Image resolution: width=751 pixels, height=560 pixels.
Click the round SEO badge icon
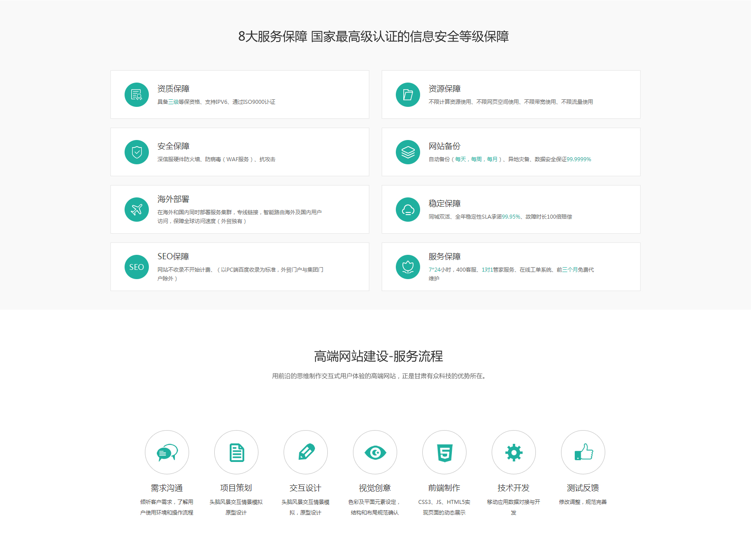point(137,267)
